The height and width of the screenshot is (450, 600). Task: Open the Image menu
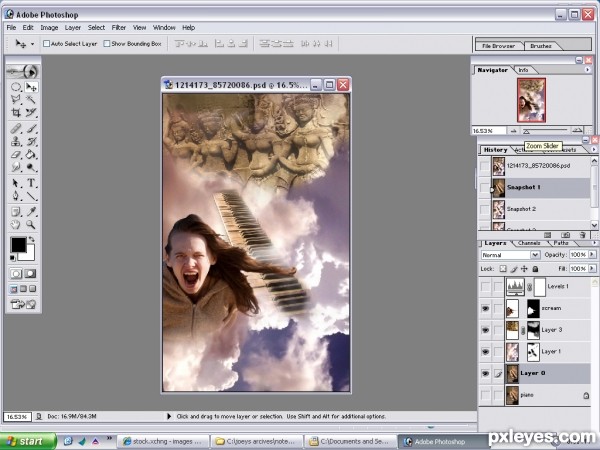tap(49, 28)
